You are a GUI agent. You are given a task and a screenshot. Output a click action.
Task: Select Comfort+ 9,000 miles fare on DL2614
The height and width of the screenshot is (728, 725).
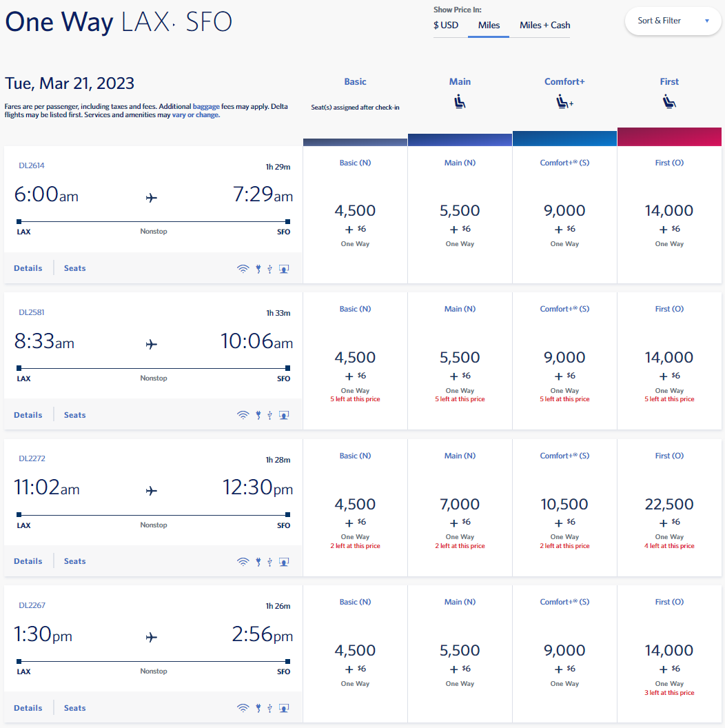pyautogui.click(x=564, y=215)
